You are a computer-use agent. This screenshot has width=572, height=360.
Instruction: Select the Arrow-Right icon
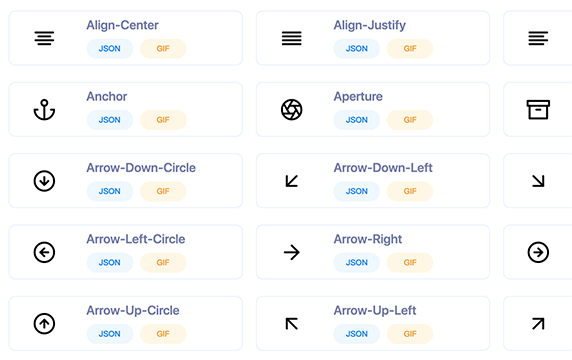[291, 252]
